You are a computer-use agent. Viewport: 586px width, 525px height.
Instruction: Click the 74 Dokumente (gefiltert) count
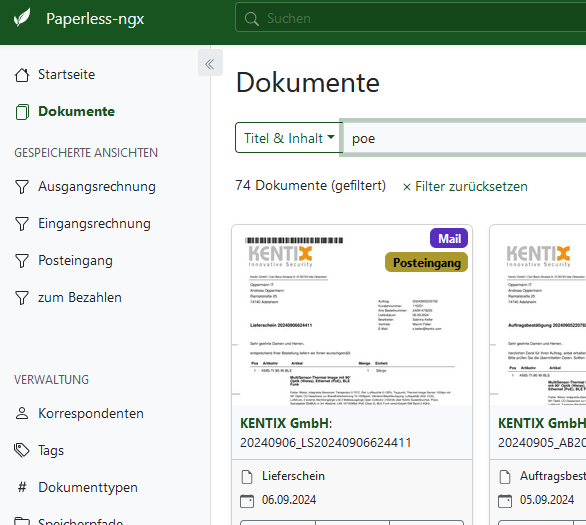pyautogui.click(x=310, y=186)
